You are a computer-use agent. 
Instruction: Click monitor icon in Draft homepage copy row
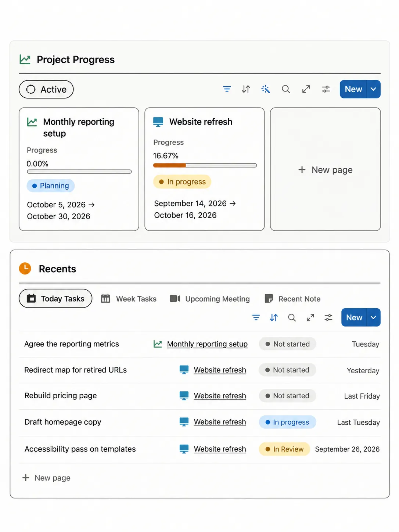pyautogui.click(x=184, y=422)
